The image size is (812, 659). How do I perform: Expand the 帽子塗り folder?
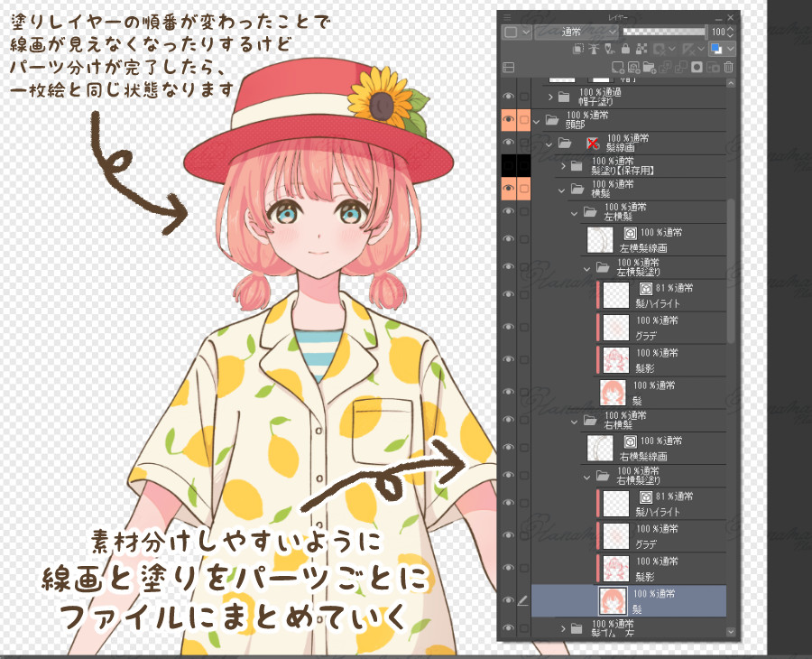click(x=550, y=97)
